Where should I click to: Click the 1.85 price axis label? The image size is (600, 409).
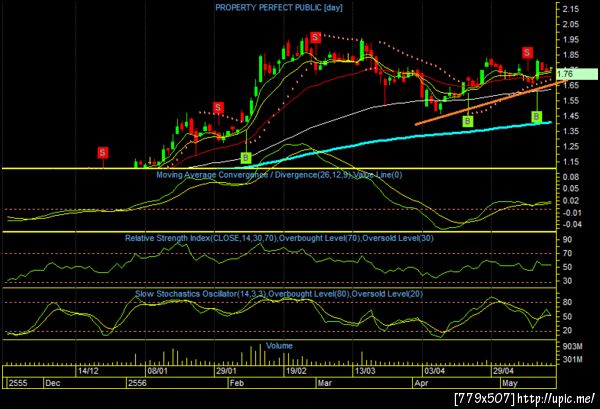point(571,55)
